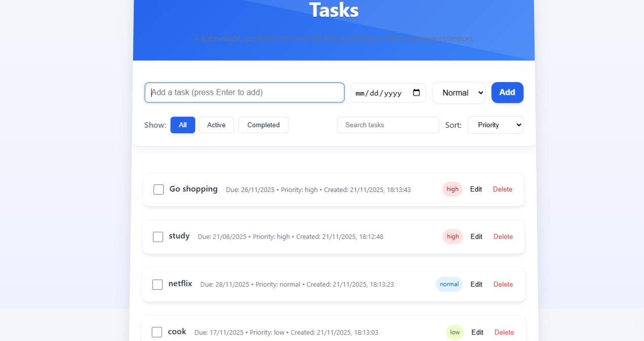Click the Add button

[x=507, y=93]
